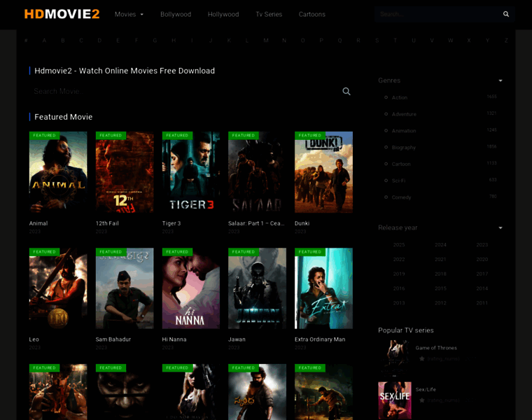The width and height of the screenshot is (532, 420).
Task: Open the Bollywood menu item
Action: tap(176, 14)
